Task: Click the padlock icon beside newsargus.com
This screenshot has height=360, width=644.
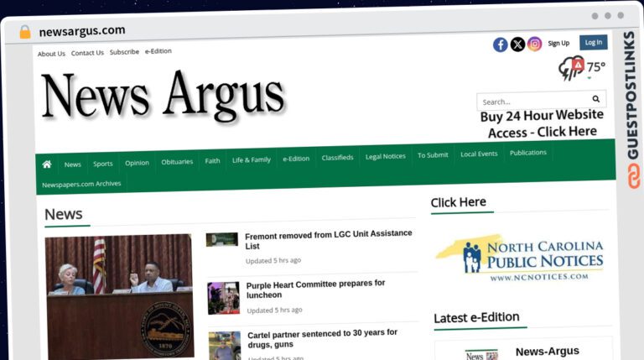Action: [x=25, y=32]
